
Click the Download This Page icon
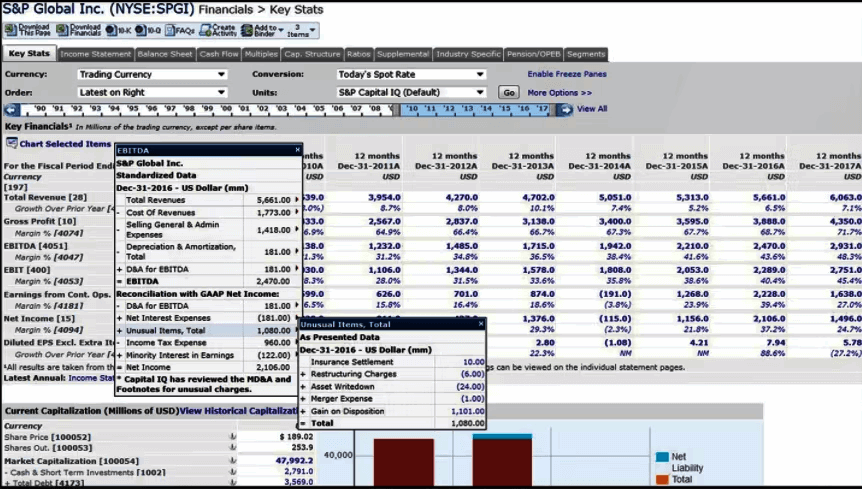(11, 30)
